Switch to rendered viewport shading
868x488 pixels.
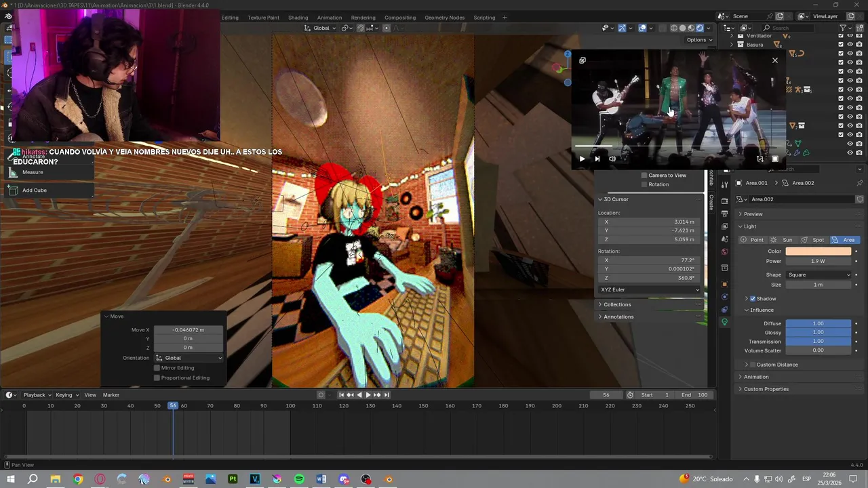pos(700,28)
